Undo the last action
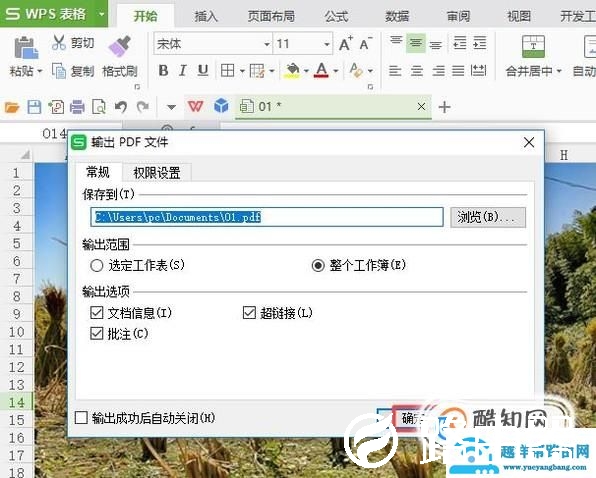 121,107
